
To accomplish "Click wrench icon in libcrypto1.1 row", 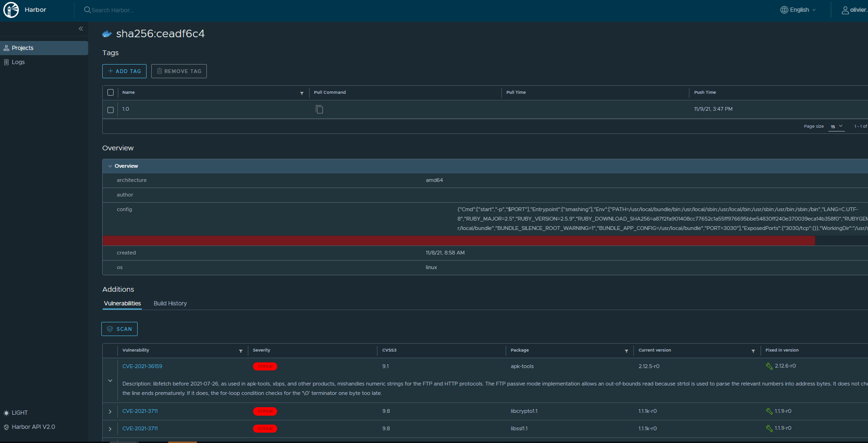I will coord(770,411).
